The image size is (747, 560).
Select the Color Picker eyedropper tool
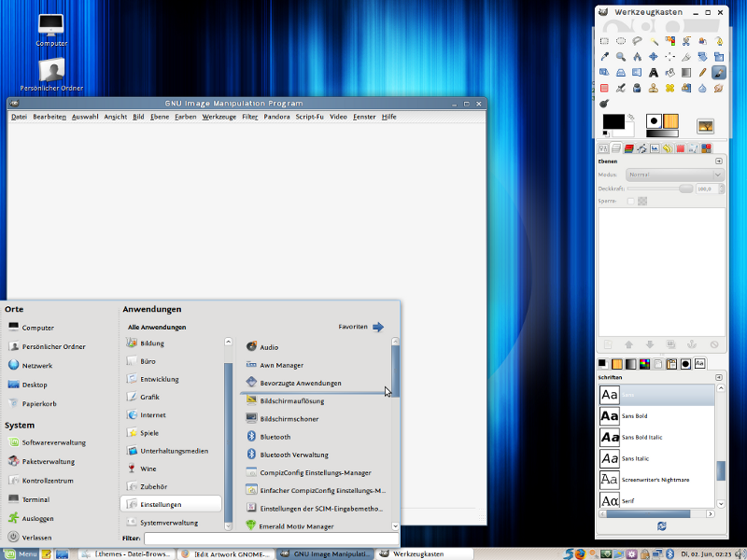[604, 57]
